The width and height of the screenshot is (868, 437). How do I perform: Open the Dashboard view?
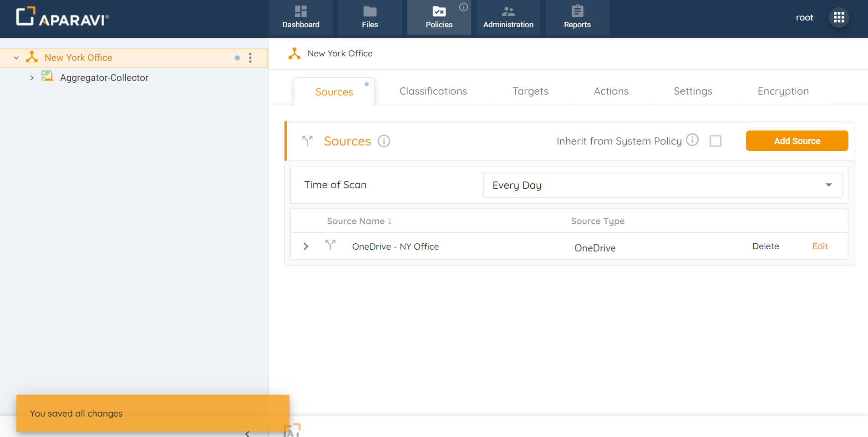pos(301,17)
